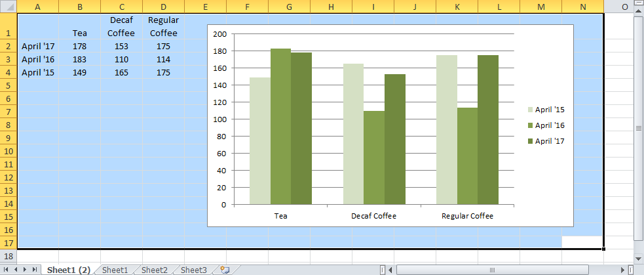The image size is (644, 275).
Task: Open the Sheet3 tab
Action: (x=194, y=270)
